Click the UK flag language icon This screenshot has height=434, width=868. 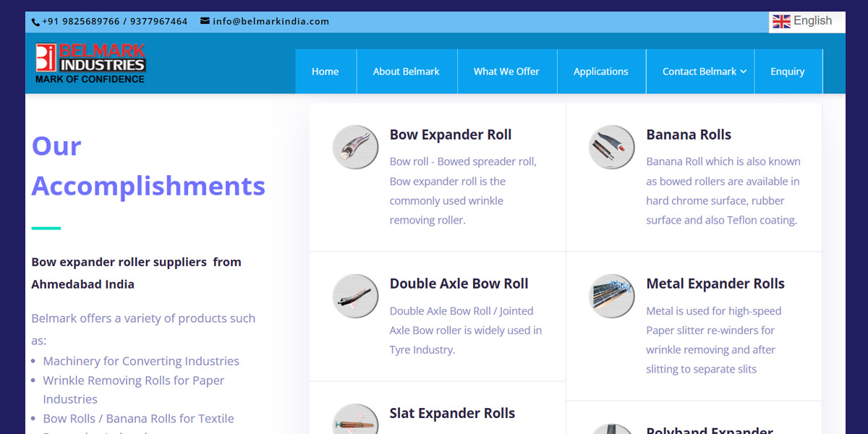point(781,21)
